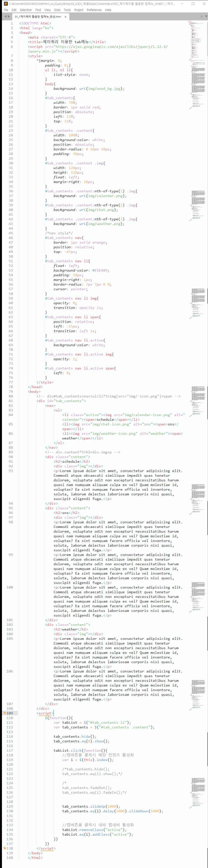Open the tab list dropdown arrow
Image resolution: width=208 pixels, height=868 pixels.
coord(206,16)
